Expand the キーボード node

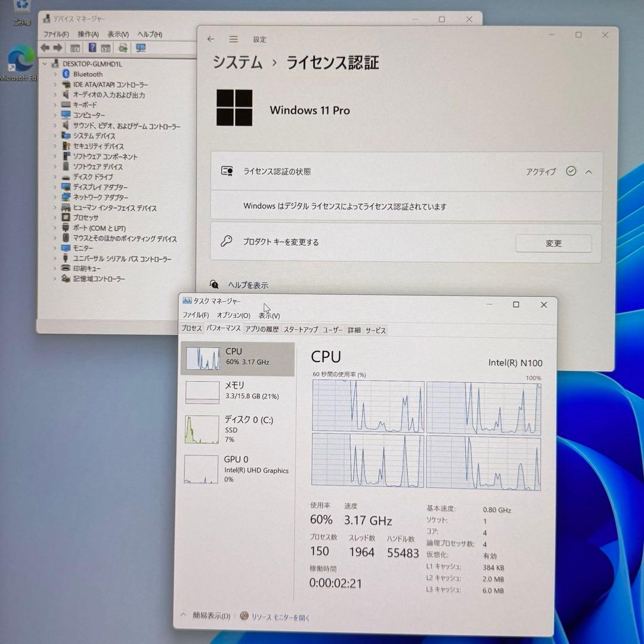click(55, 105)
